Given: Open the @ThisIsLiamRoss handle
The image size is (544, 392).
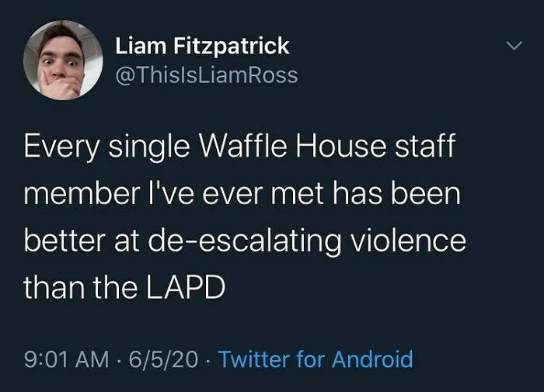Looking at the screenshot, I should tap(206, 75).
